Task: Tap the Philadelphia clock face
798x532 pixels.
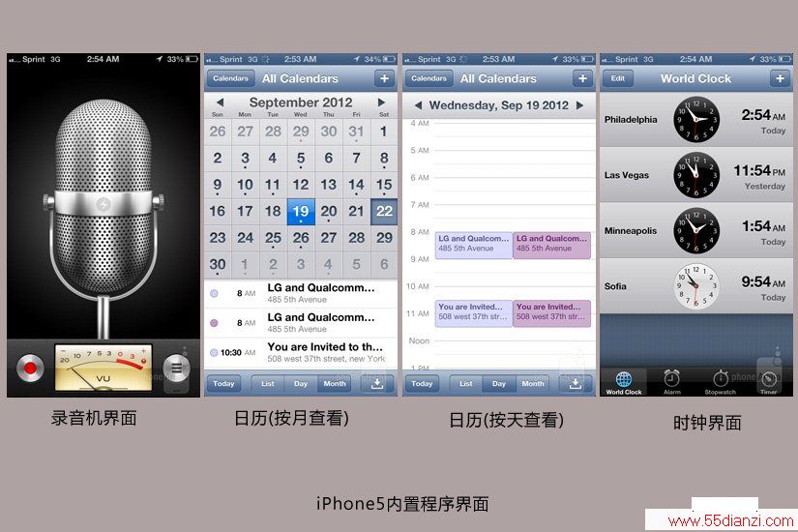Action: click(696, 120)
